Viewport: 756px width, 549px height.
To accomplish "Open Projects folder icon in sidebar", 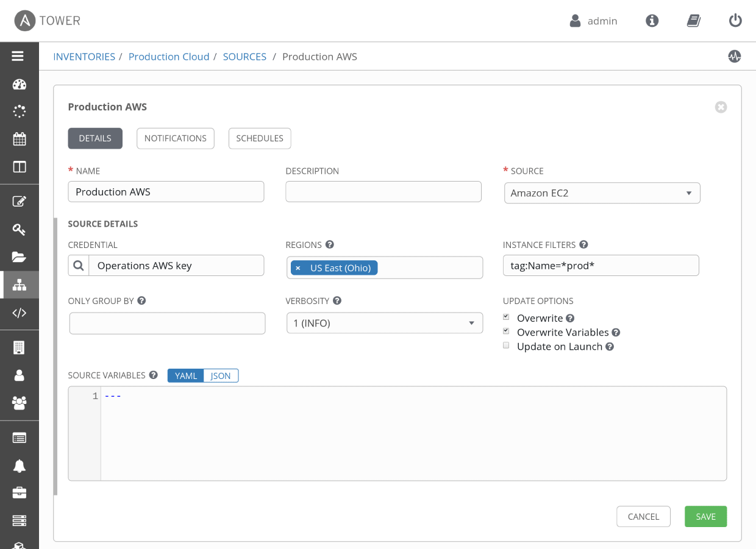I will 20,257.
